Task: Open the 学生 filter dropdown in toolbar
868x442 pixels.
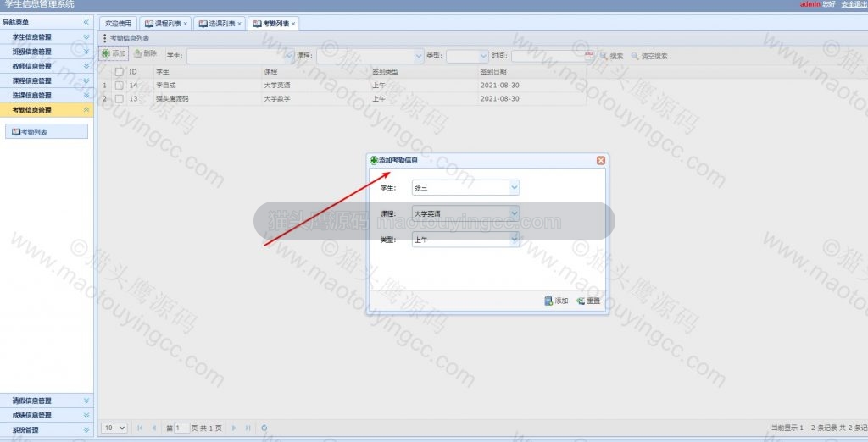Action: click(x=289, y=56)
